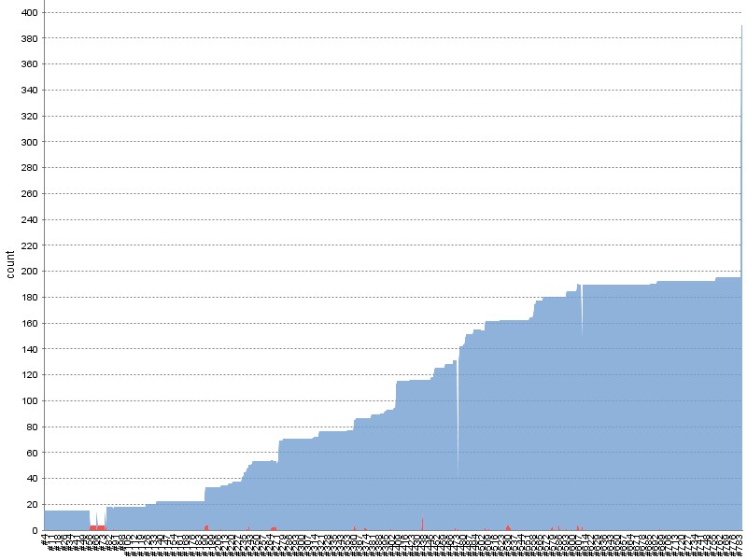Click the 380 y-axis tick label
This screenshot has height=560, width=747.
pyautogui.click(x=29, y=38)
